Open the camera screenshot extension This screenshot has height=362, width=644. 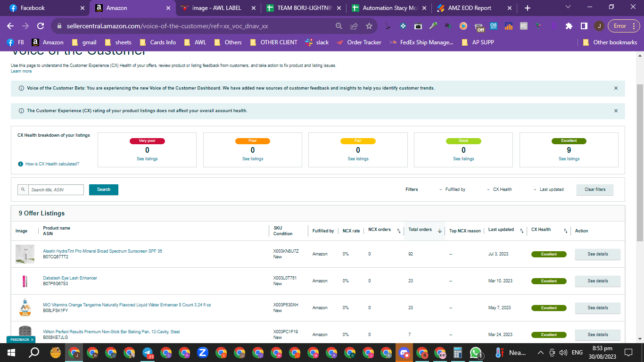pyautogui.click(x=418, y=26)
